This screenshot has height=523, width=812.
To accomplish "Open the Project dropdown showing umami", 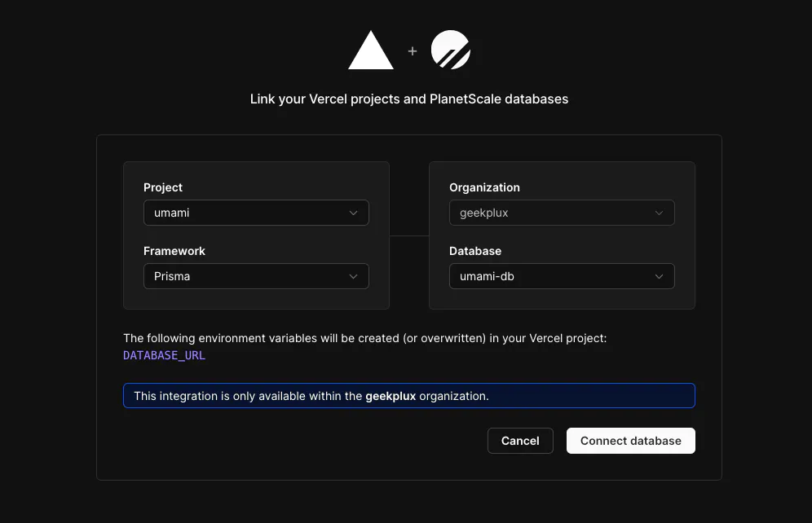I will tap(256, 213).
